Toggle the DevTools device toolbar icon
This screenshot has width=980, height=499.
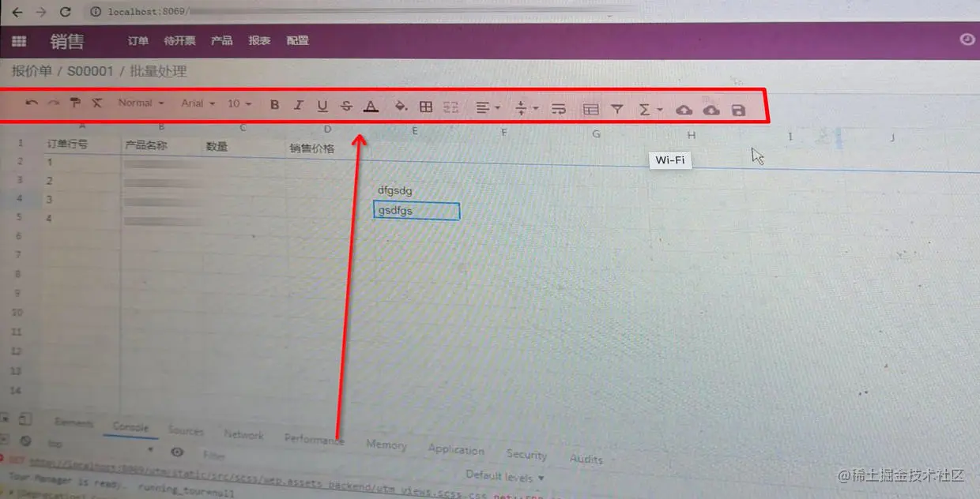[x=26, y=419]
